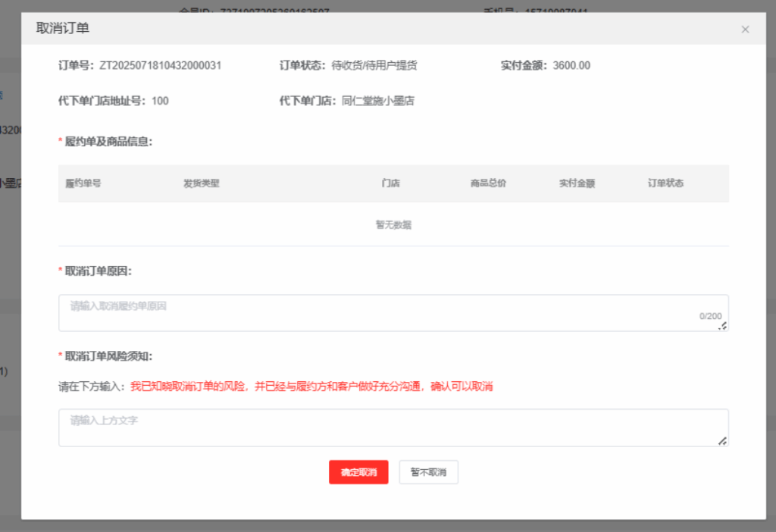Screen dimensions: 776x532
Task: Click the store name 同仁堂施小墨店
Action: click(x=377, y=101)
